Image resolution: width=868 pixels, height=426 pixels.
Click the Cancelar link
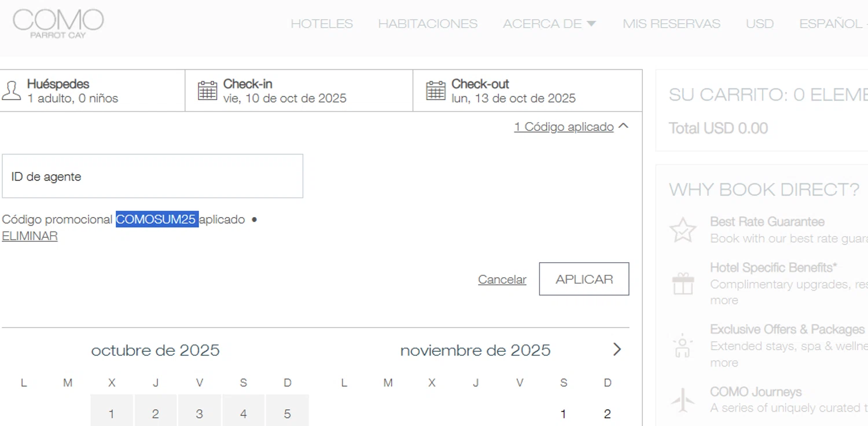[x=502, y=280]
